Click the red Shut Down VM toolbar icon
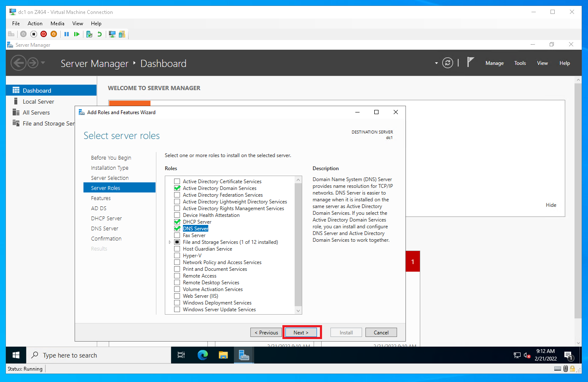 (x=44, y=34)
